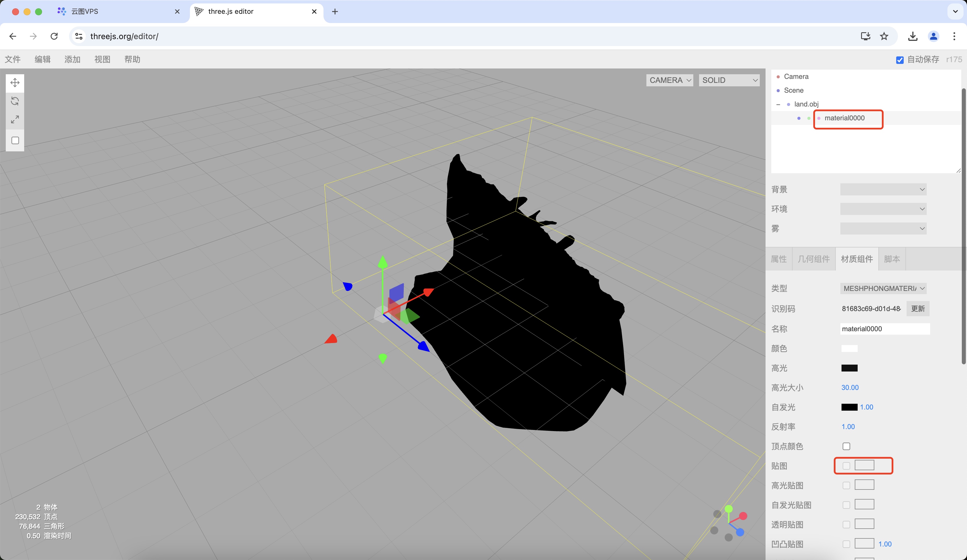This screenshot has width=967, height=560.
Task: Bookmark this page with the star
Action: [x=884, y=36]
